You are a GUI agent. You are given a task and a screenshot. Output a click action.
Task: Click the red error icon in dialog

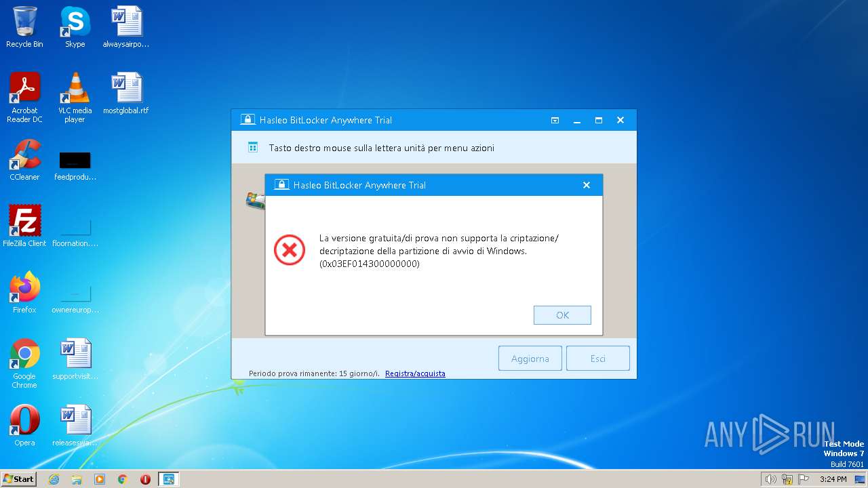pos(290,251)
